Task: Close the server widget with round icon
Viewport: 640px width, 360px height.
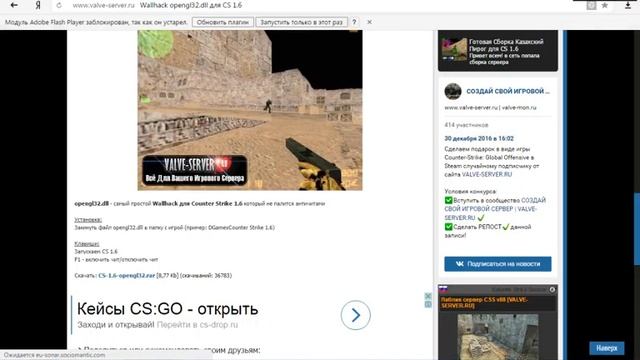Action: [552, 289]
